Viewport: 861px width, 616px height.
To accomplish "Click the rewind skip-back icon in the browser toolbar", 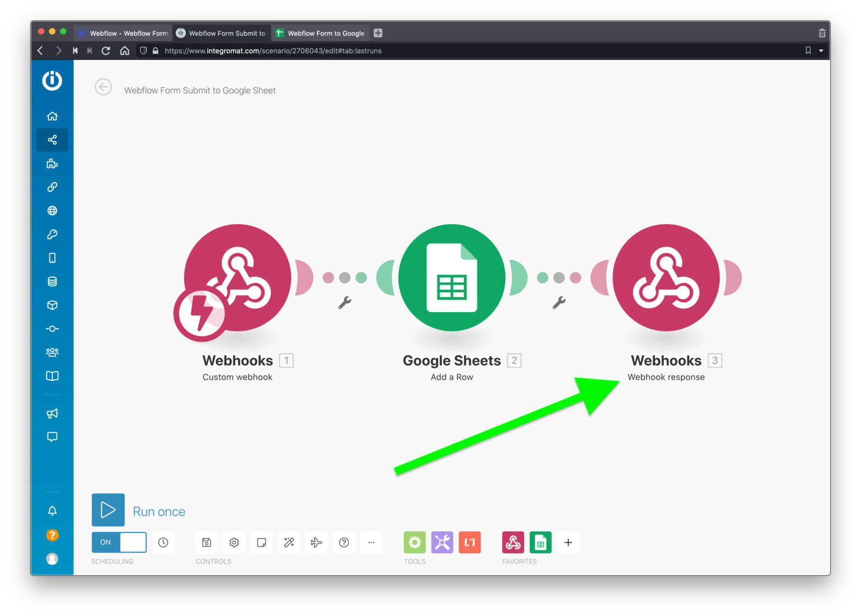I will (x=75, y=51).
